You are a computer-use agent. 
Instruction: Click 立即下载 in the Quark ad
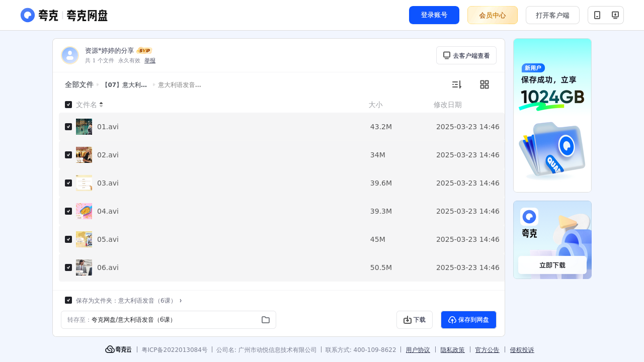552,265
